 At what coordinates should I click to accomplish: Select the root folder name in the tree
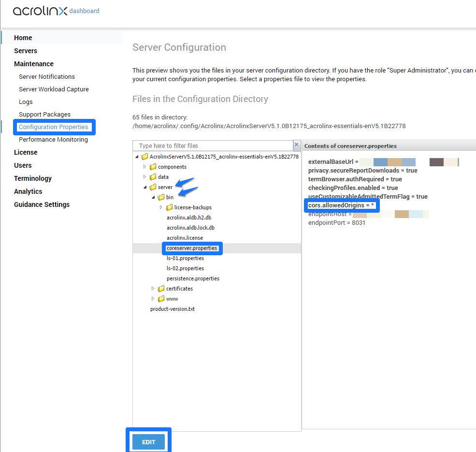224,157
